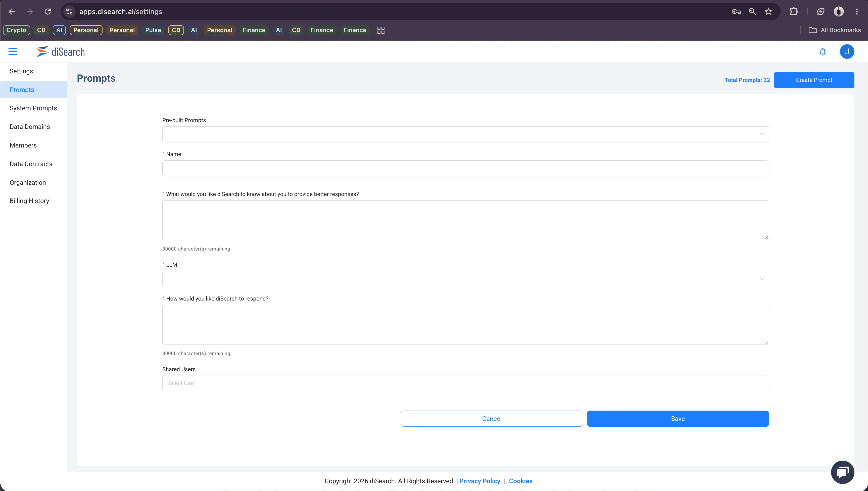The width and height of the screenshot is (868, 491).
Task: Bookmark this page with the star icon
Action: (x=768, y=12)
